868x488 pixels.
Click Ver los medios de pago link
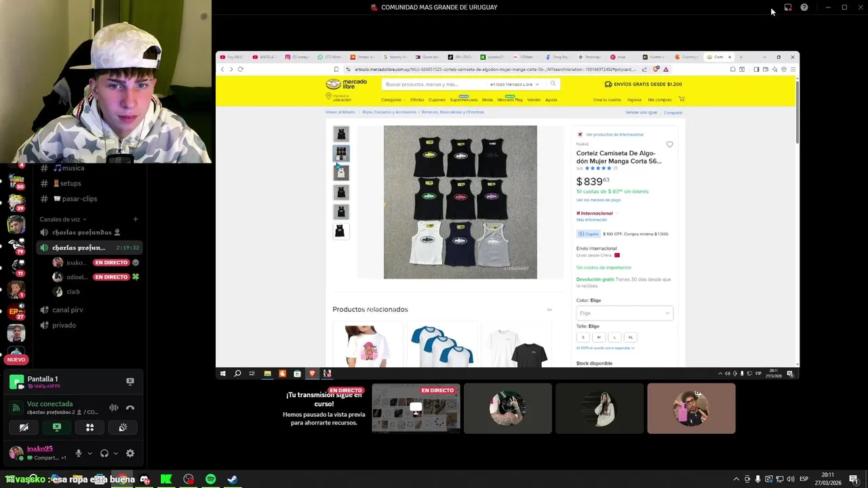[598, 200]
